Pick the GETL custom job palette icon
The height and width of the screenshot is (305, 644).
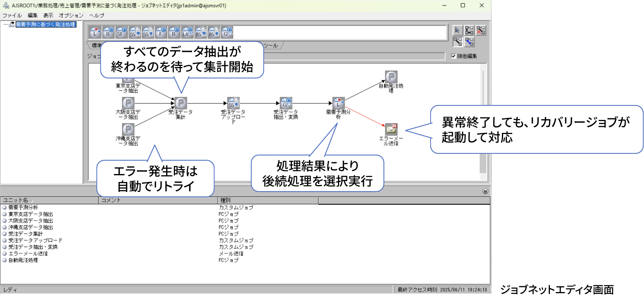coord(227,32)
